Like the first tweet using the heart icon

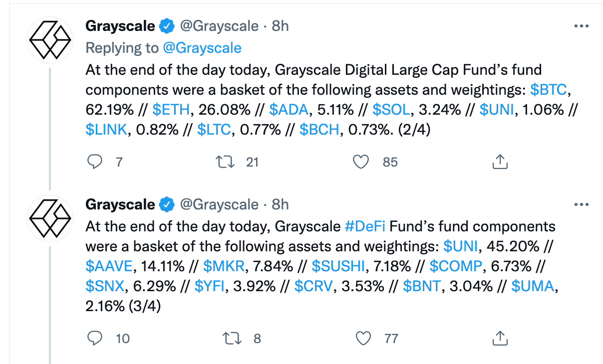pos(360,162)
